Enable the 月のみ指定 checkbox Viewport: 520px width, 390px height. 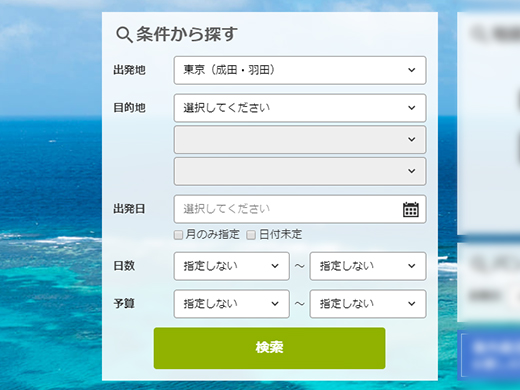[x=178, y=235]
